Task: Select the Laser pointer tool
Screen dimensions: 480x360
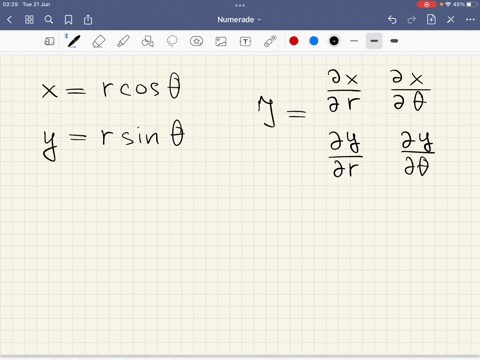Action: coord(270,41)
